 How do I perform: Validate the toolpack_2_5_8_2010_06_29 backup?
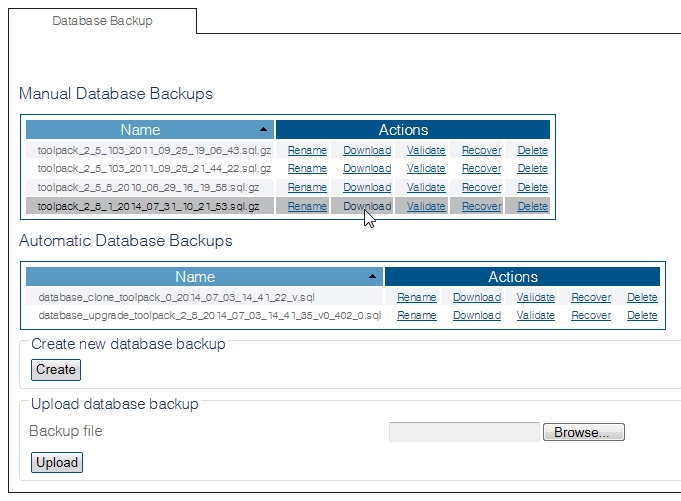pyautogui.click(x=426, y=187)
